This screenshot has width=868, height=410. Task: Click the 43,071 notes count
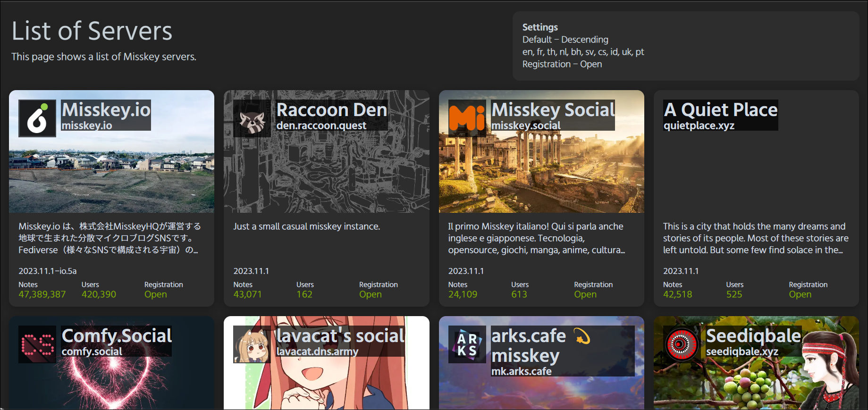point(247,294)
